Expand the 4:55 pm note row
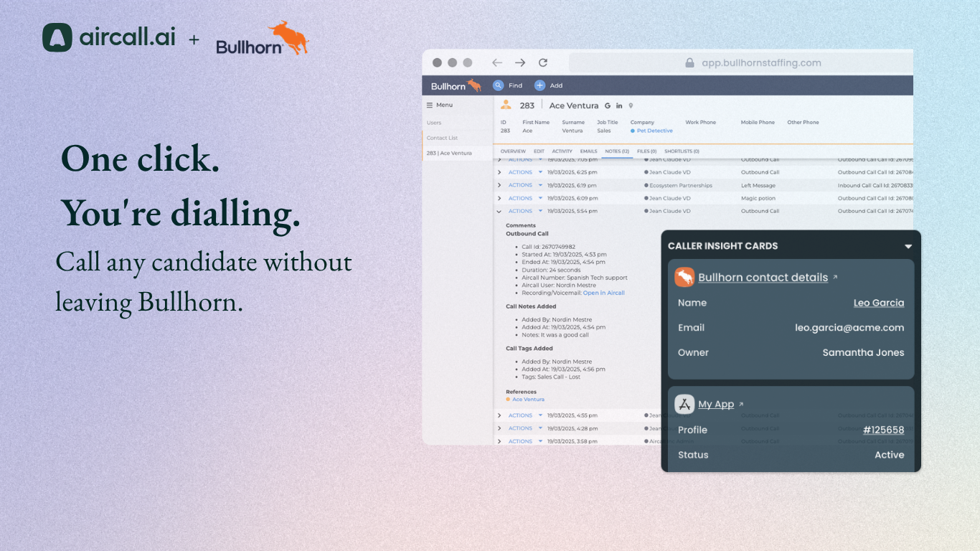 click(499, 415)
